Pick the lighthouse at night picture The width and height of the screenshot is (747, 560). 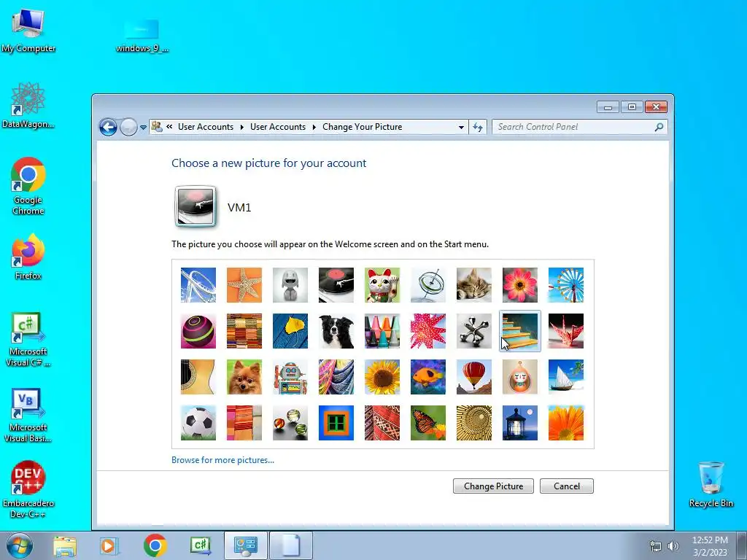(520, 423)
